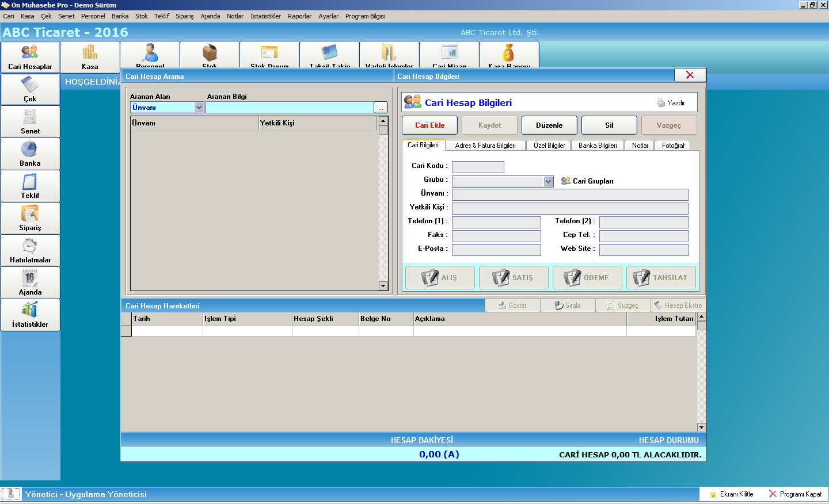Open Sipariş module in sidebar
829x504 pixels.
coord(30,218)
